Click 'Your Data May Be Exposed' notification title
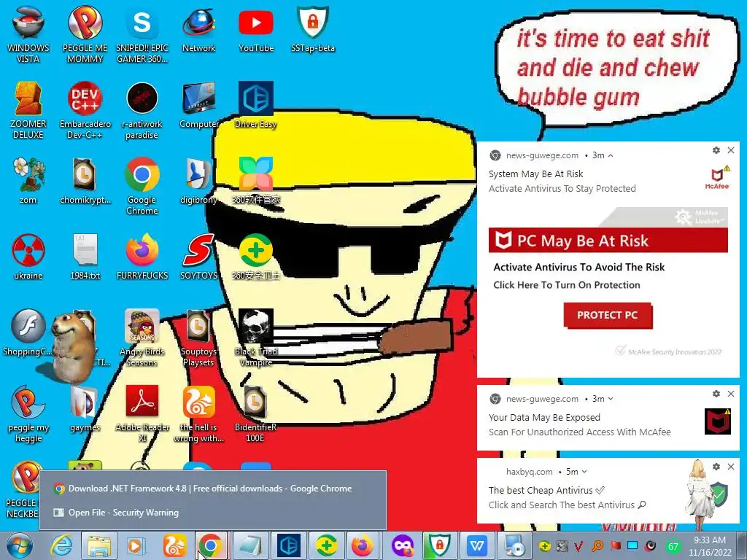This screenshot has width=747, height=560. pyautogui.click(x=544, y=418)
